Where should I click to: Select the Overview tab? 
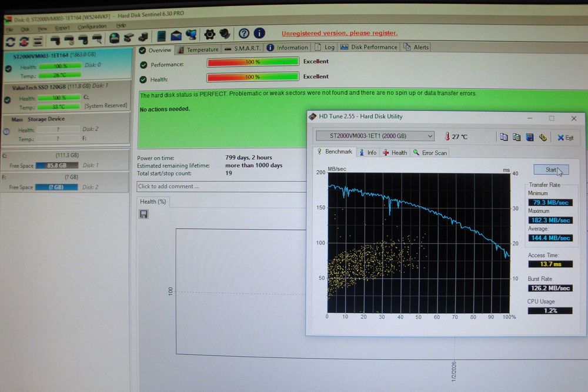click(x=155, y=50)
